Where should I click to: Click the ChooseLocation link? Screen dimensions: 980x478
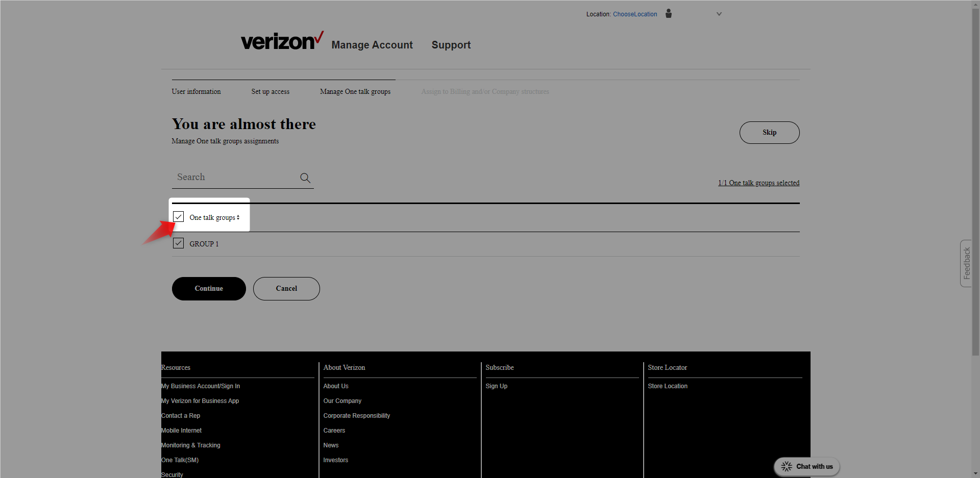pyautogui.click(x=635, y=14)
